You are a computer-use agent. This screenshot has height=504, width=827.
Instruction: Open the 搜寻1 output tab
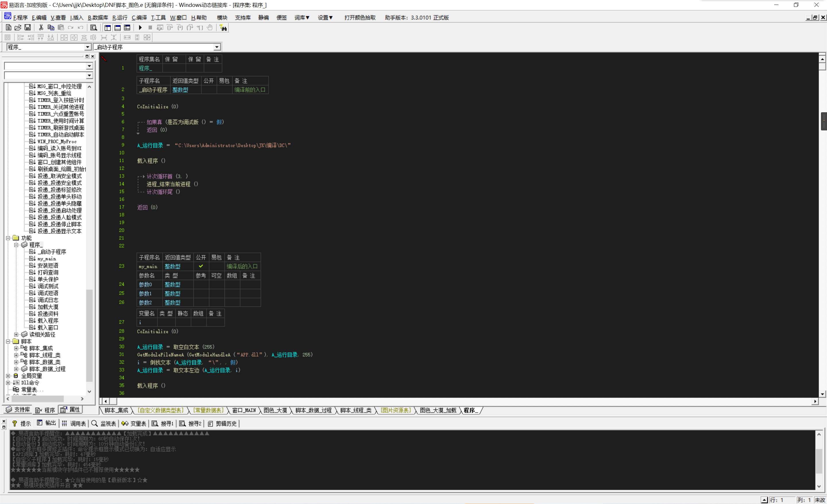click(x=163, y=424)
